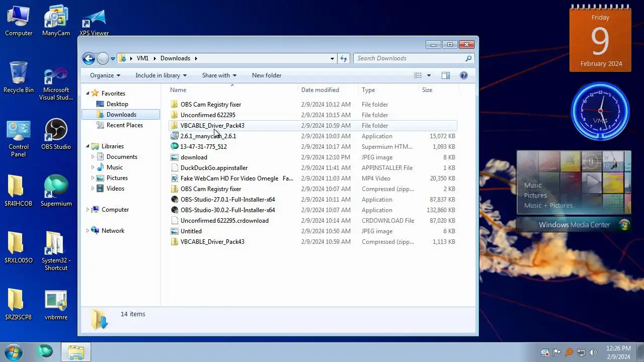Screen dimensions: 644x362
Task: Select Unconfirmed 622295.crdownload file
Action: [x=312, y=221]
